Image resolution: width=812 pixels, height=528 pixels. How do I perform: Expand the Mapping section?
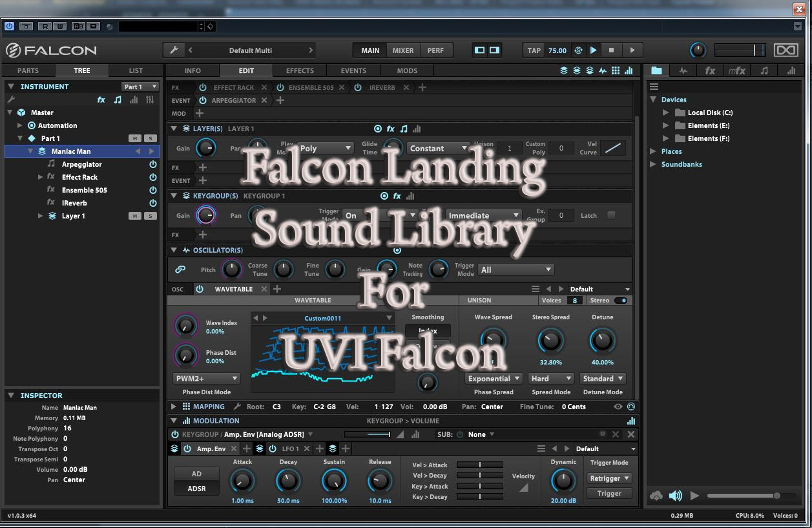point(173,407)
